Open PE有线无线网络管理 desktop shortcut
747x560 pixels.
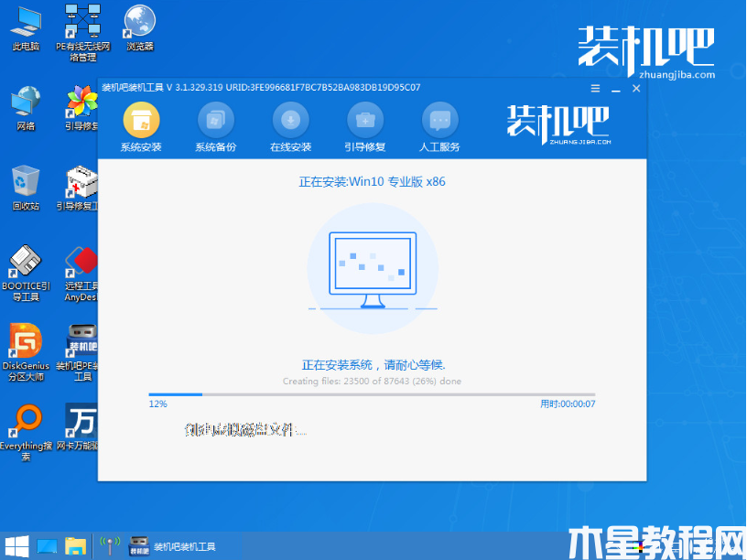pyautogui.click(x=83, y=33)
